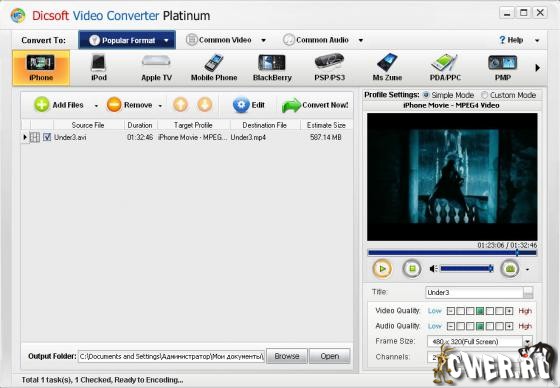Enable Custom Mode profile settings
This screenshot has width=560, height=388.
pyautogui.click(x=484, y=95)
